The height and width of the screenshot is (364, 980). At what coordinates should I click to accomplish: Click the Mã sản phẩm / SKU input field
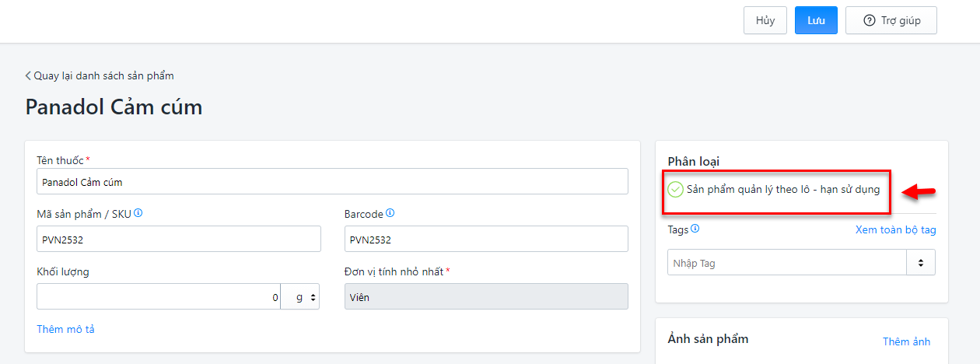[179, 239]
